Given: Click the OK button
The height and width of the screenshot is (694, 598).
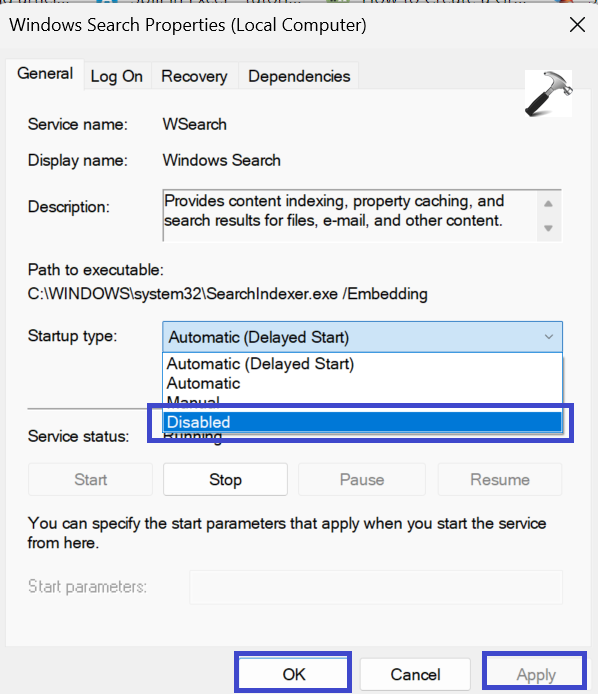Looking at the screenshot, I should click(293, 674).
